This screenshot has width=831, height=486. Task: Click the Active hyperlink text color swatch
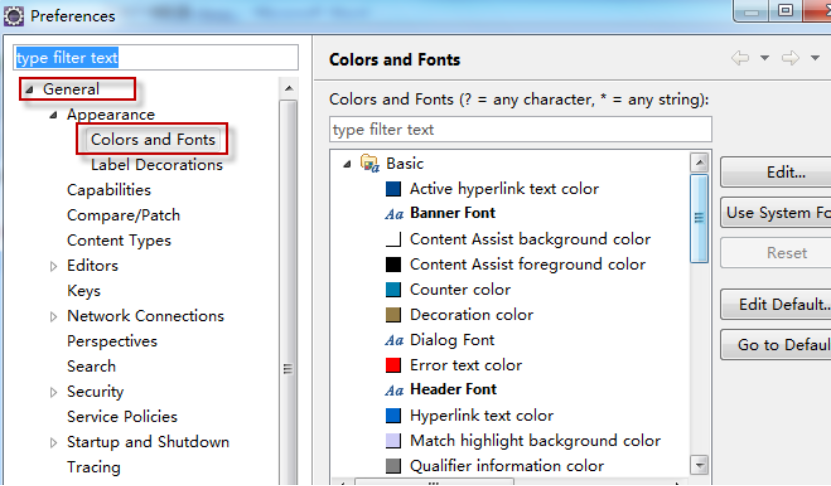pos(393,189)
